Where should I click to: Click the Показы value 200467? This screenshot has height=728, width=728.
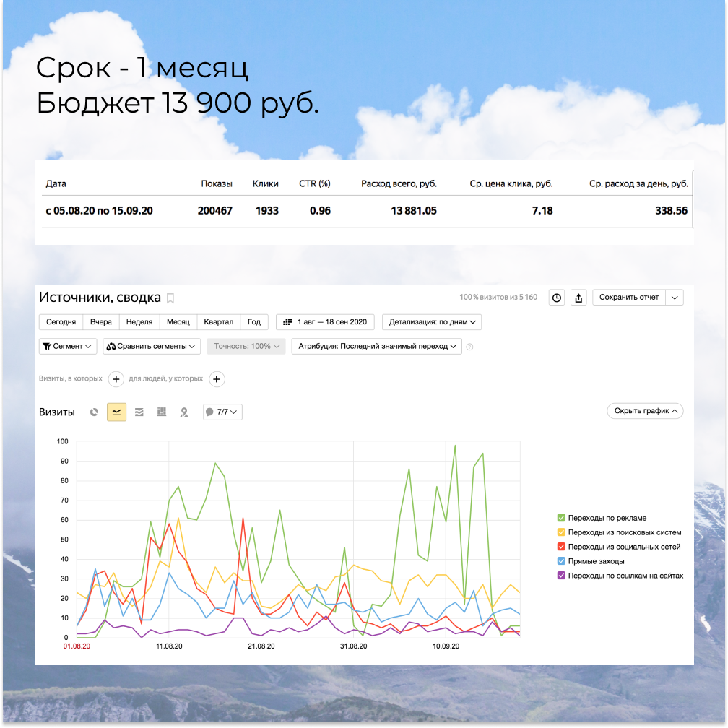click(x=215, y=211)
